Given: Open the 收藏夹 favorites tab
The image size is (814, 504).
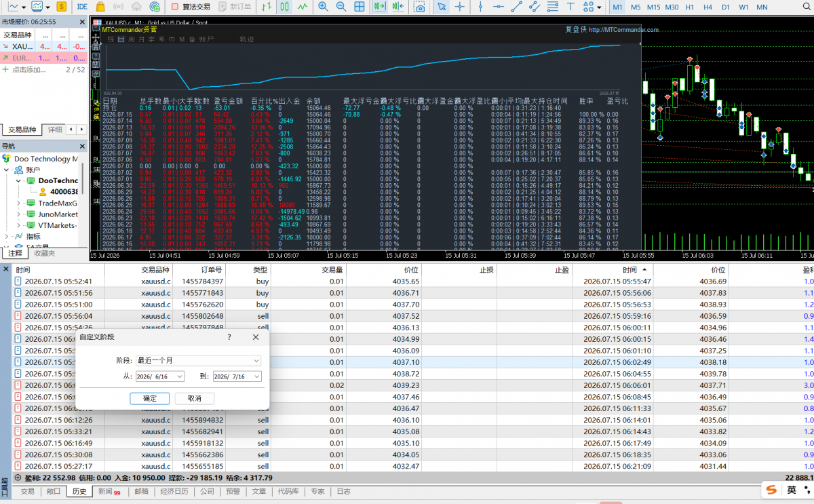Looking at the screenshot, I should tap(45, 253).
